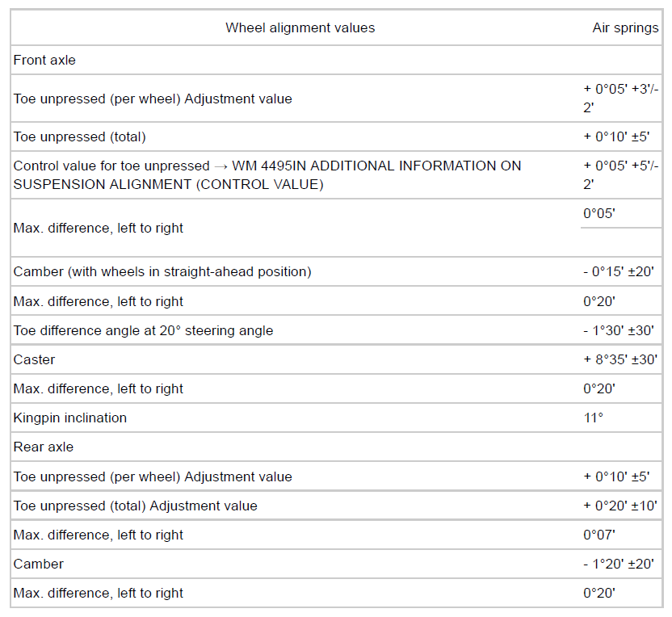
Task: Select the -1°30' ±30' value cell
Action: pos(619,330)
